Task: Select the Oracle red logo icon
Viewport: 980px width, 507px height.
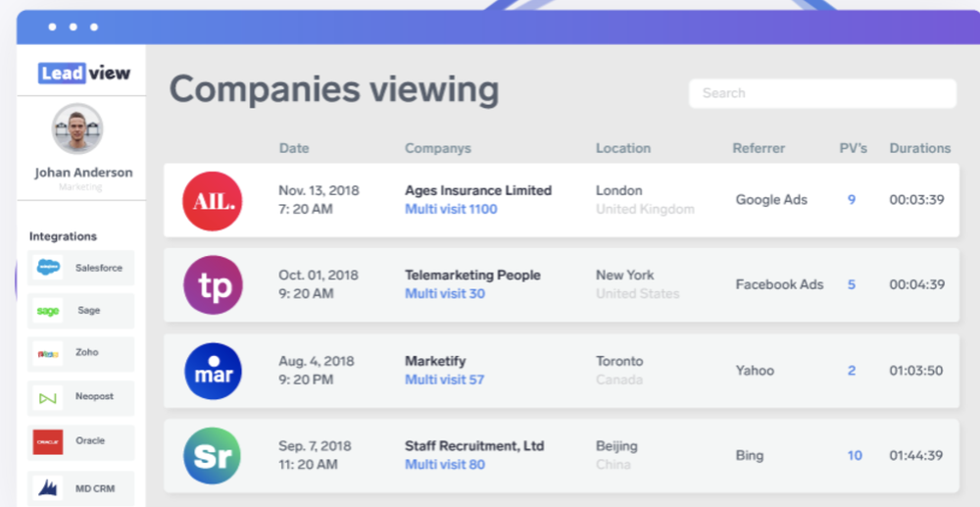Action: click(x=48, y=441)
